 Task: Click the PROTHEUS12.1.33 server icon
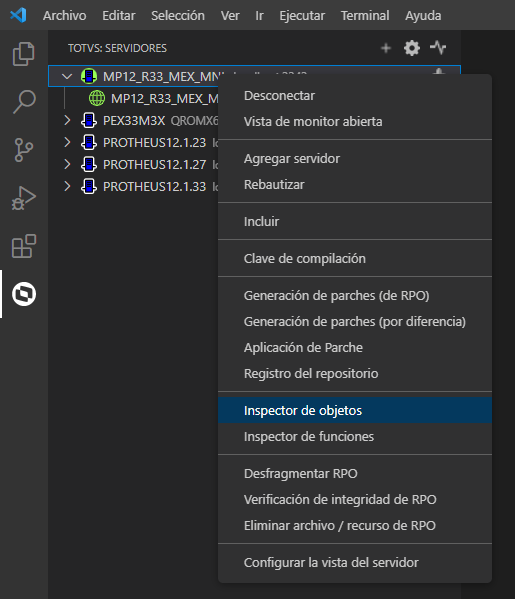click(x=89, y=186)
